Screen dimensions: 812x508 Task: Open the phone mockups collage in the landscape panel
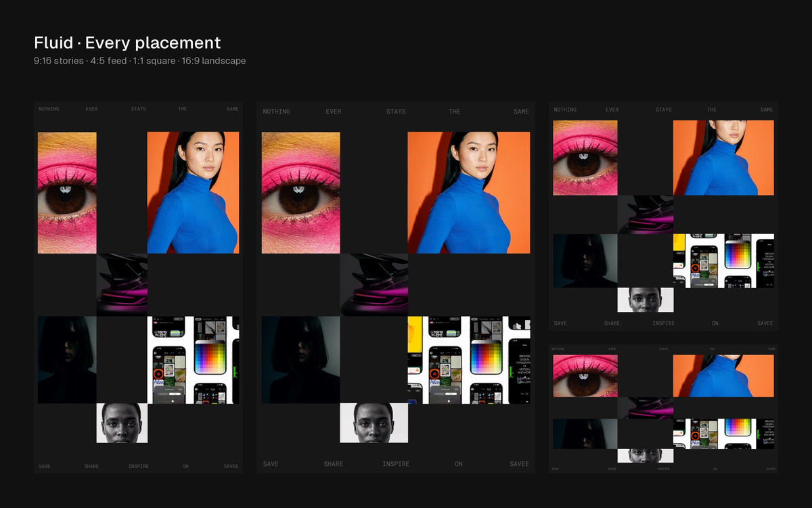click(724, 434)
